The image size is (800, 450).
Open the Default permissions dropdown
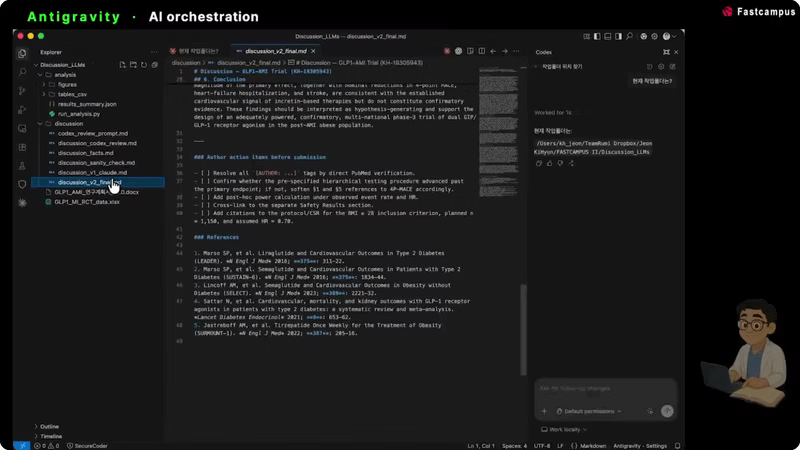click(x=589, y=411)
